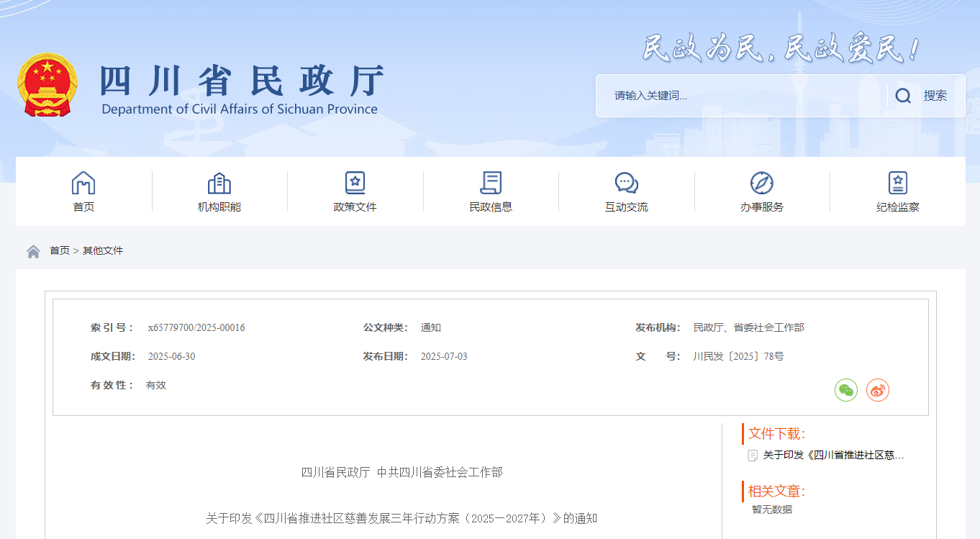Share via the green WeChat icon
The image size is (980, 539).
pyautogui.click(x=845, y=390)
